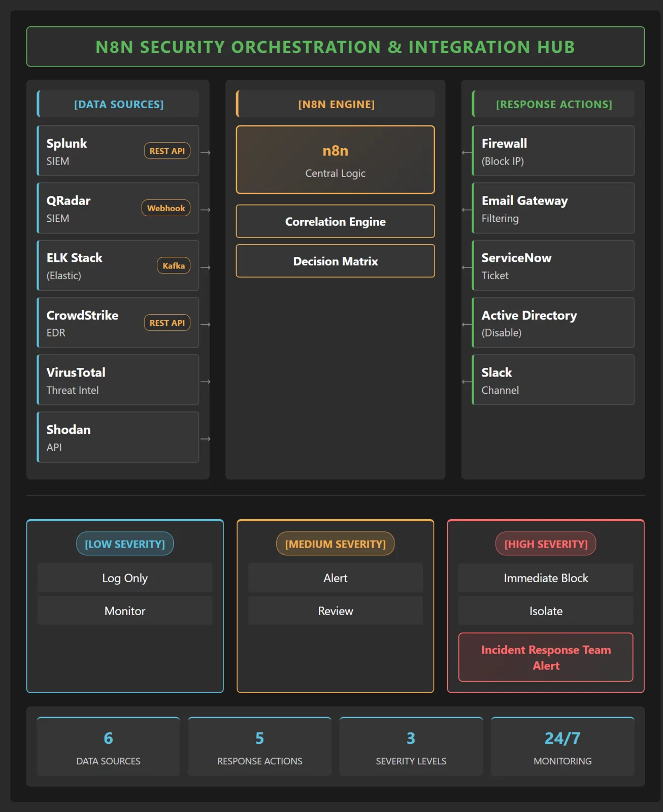Open the Active Directory (Disable) card

tap(553, 323)
